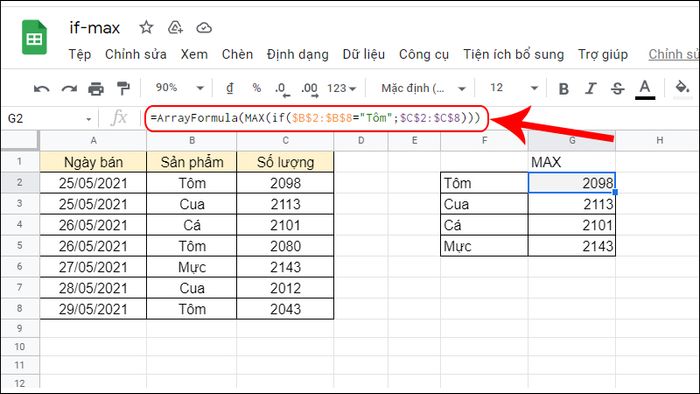Click the name box showing G2
This screenshot has height=394, width=700.
(x=49, y=119)
